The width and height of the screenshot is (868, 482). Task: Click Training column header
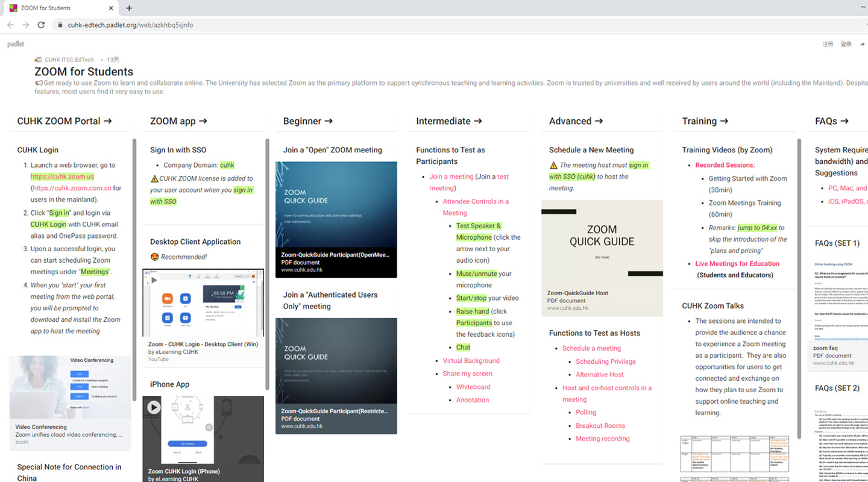(705, 121)
